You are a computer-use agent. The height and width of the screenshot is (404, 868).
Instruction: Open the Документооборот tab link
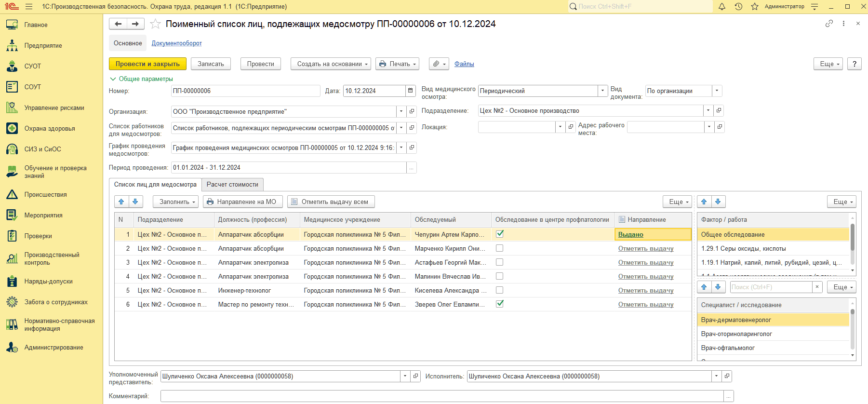pos(177,43)
